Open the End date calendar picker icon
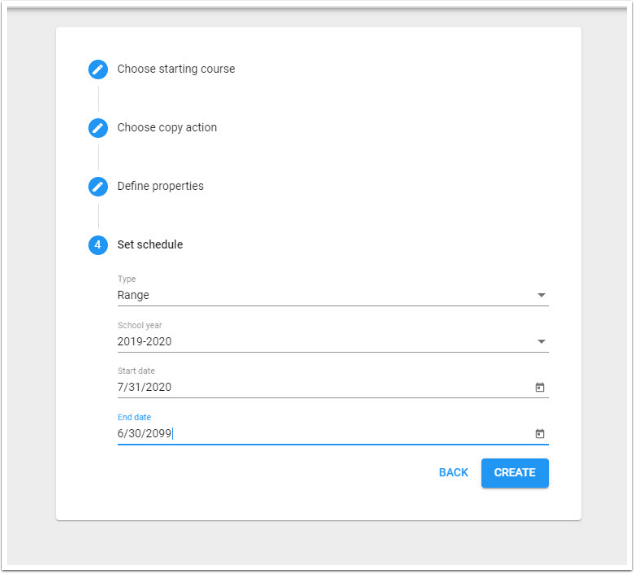Screen dimensions: 634x573 coord(540,434)
